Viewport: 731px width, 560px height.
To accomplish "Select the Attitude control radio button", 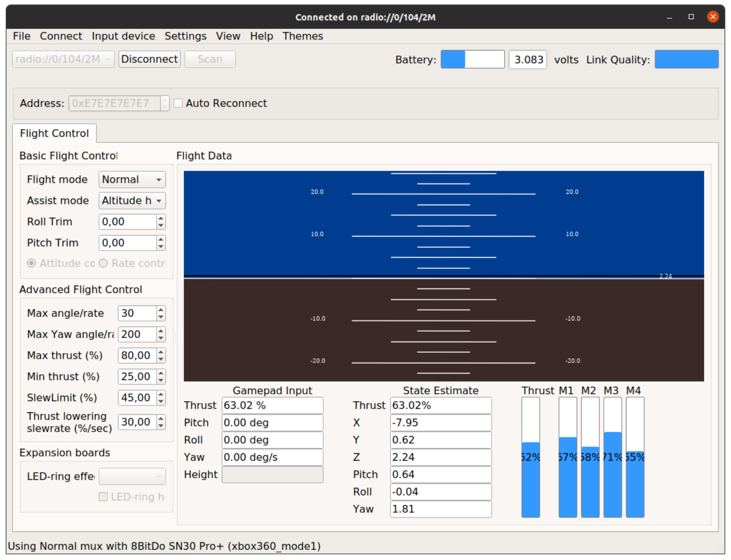I will click(31, 263).
